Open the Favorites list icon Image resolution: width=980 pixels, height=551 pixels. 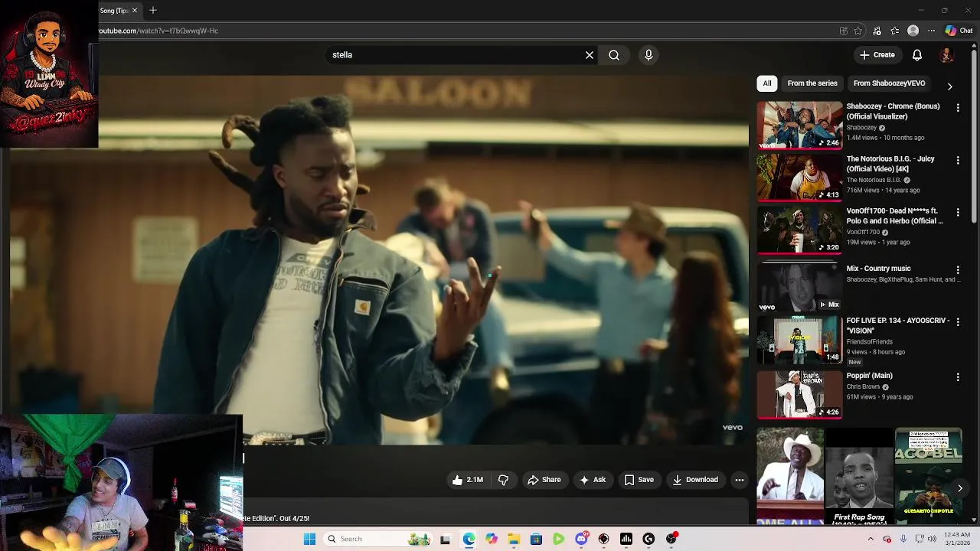[x=894, y=31]
